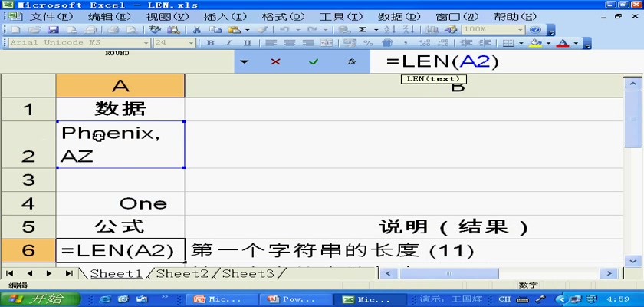Viewport: 644px width, 307px height.
Task: Open the Arial Unicode MS font dropdown
Action: tap(146, 43)
